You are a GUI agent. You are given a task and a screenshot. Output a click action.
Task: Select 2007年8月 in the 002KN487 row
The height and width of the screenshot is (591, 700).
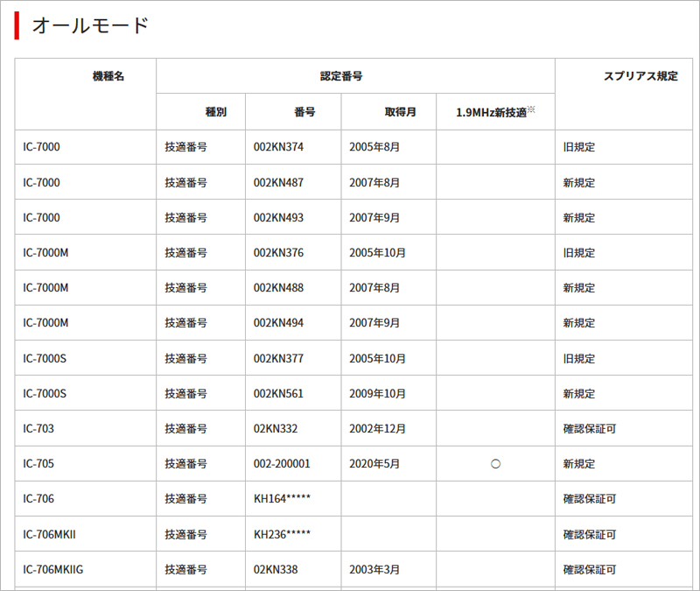374,182
